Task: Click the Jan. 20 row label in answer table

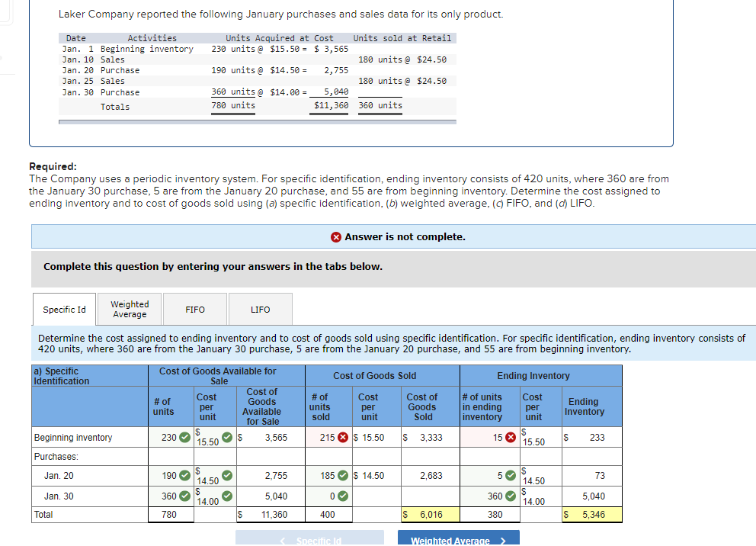Action: (59, 476)
